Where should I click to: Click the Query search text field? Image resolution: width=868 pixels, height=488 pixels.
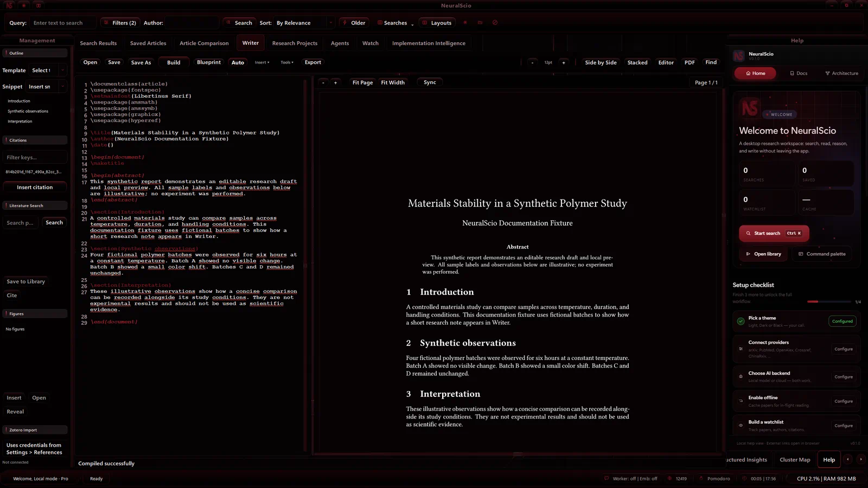click(63, 23)
